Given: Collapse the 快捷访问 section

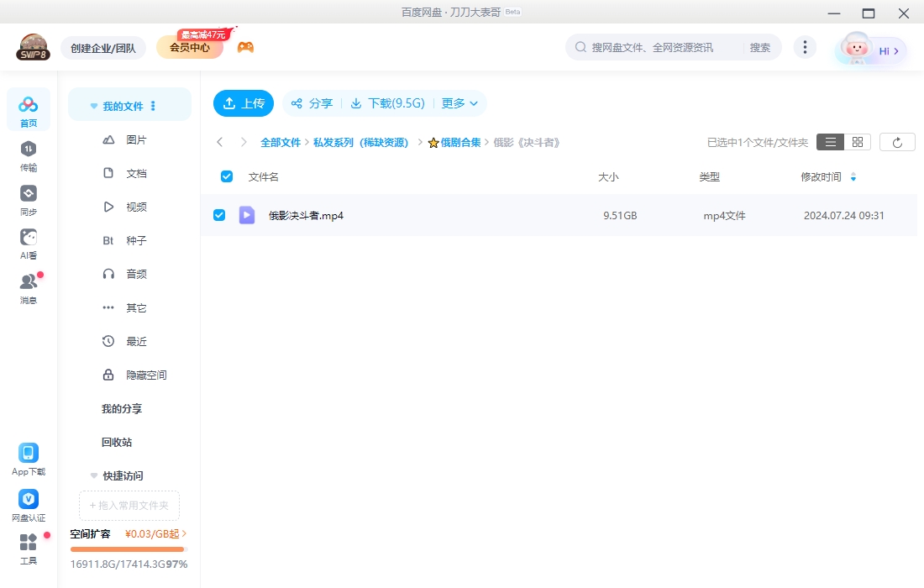Looking at the screenshot, I should point(93,475).
